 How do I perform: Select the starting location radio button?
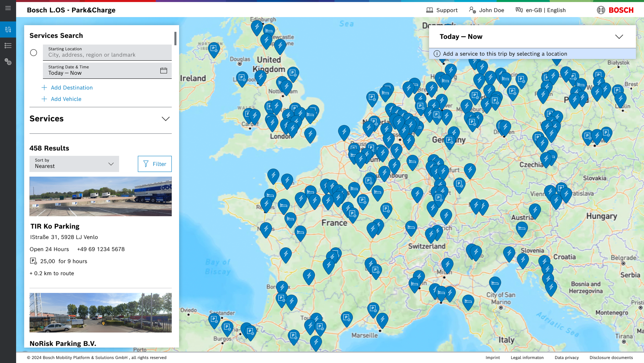[x=34, y=53]
